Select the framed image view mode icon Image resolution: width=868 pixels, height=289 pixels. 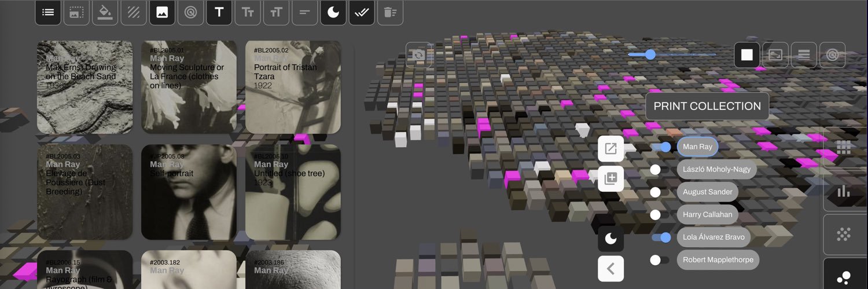(775, 55)
